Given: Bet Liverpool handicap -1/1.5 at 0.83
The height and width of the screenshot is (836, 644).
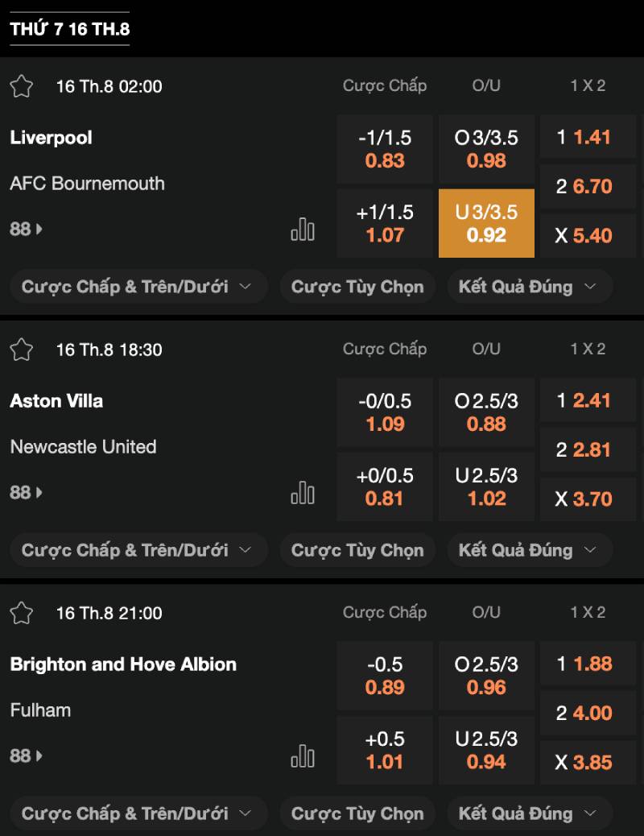Looking at the screenshot, I should click(x=385, y=150).
